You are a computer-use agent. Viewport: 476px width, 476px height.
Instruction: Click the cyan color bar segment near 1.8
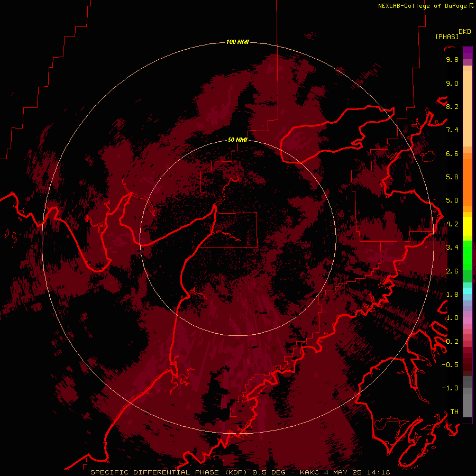click(x=467, y=291)
